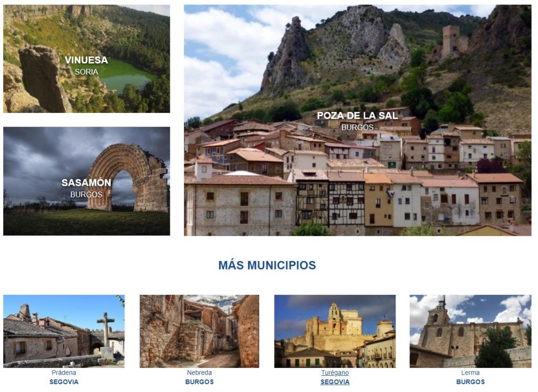Select SEGOVIA label under Prádena
Viewport: 538px width, 392px height.
(64, 382)
